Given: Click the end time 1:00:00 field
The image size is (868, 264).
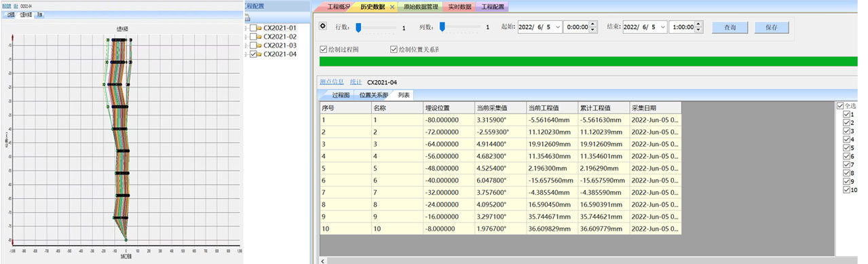Looking at the screenshot, I should 681,27.
